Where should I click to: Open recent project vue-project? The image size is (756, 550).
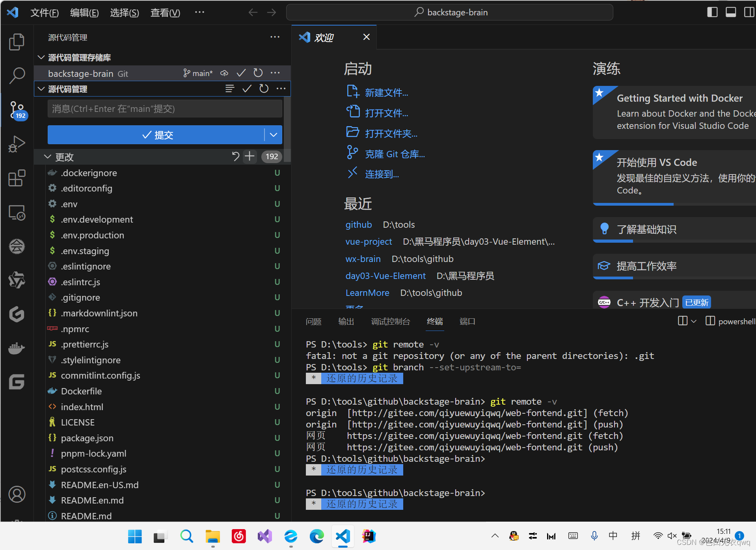click(x=369, y=242)
